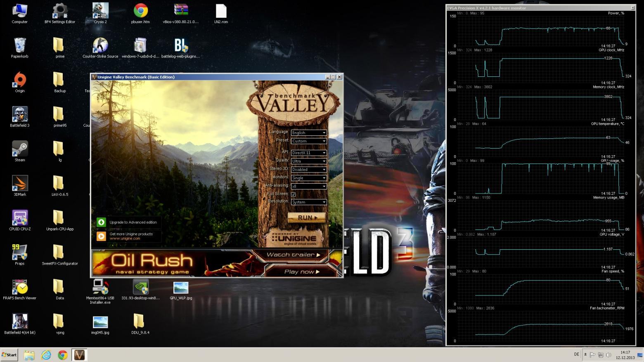Show hidden system tray icons arrow

pos(585,355)
